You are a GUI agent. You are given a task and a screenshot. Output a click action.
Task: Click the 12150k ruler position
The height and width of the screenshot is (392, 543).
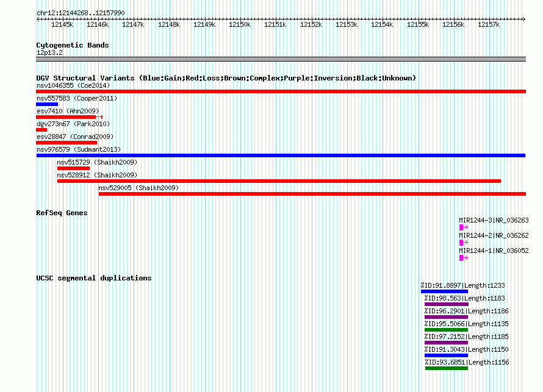pyautogui.click(x=240, y=24)
